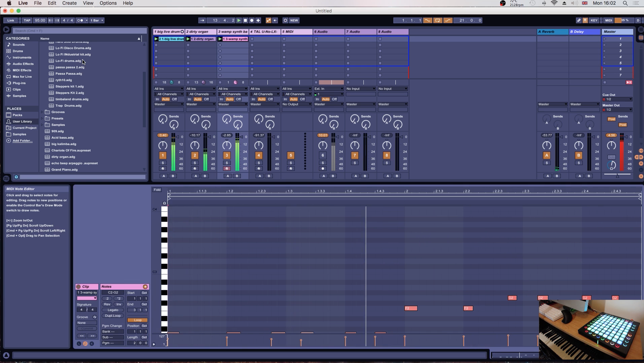Click the NEW button
Screen dimensions: 644x363
[294, 20]
